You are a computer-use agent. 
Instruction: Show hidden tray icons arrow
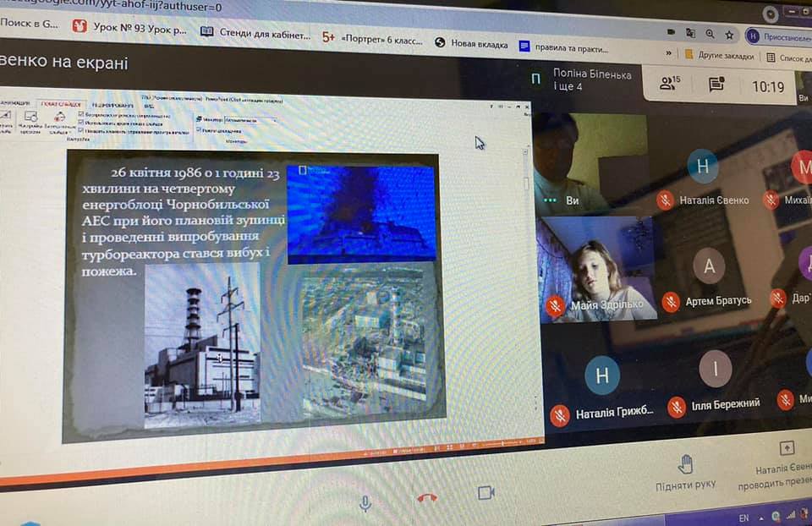click(762, 518)
